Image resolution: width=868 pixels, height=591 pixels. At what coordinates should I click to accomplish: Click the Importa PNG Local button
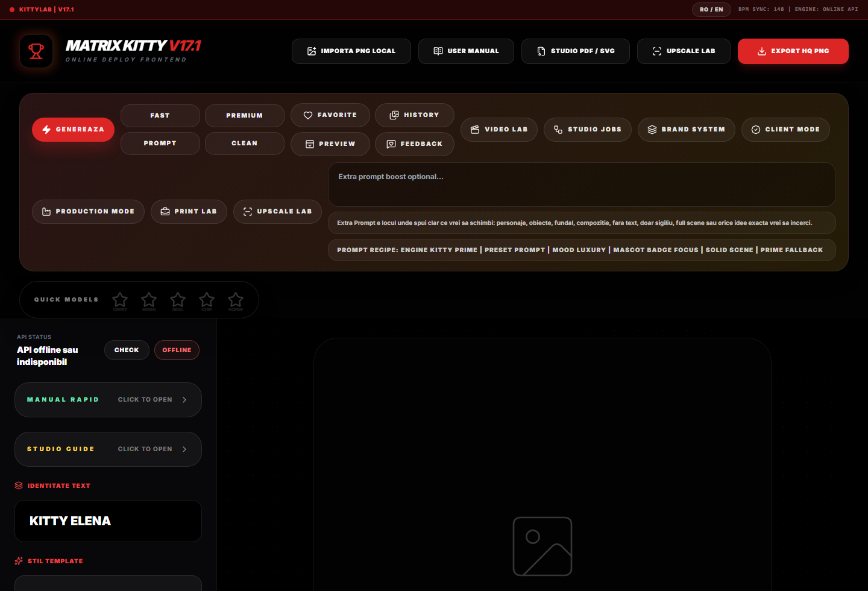(x=351, y=51)
